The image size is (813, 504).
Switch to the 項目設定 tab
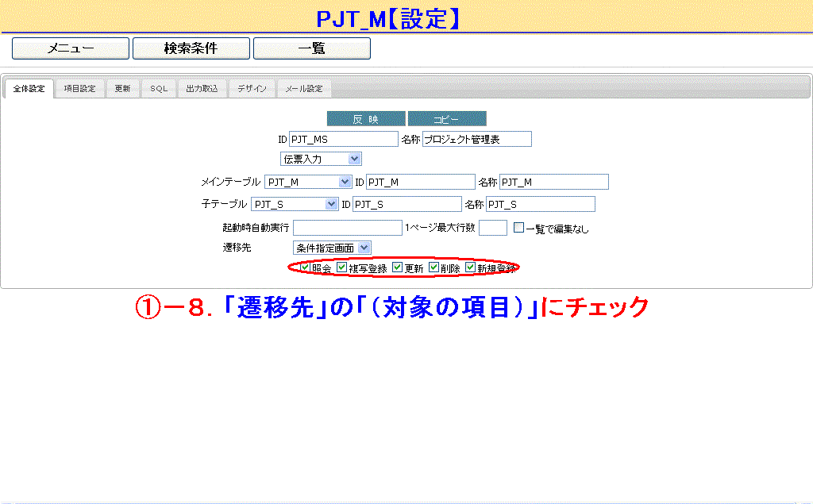pos(79,89)
